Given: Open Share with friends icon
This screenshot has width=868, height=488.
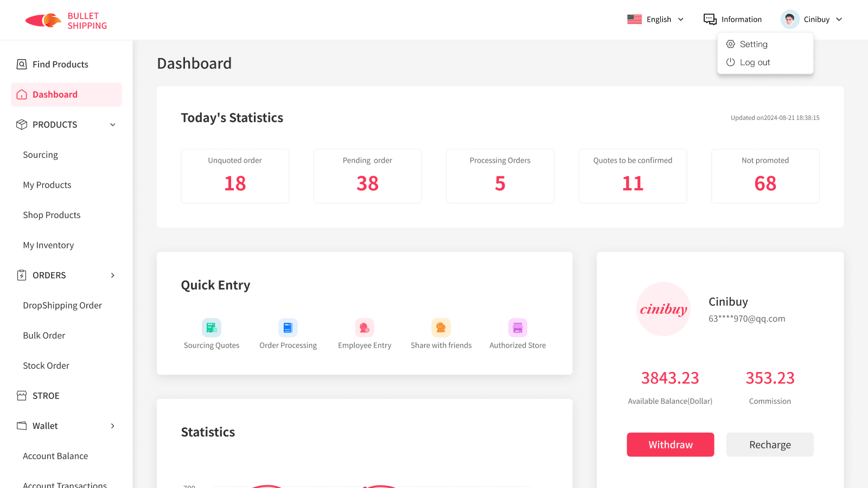Looking at the screenshot, I should click(441, 328).
